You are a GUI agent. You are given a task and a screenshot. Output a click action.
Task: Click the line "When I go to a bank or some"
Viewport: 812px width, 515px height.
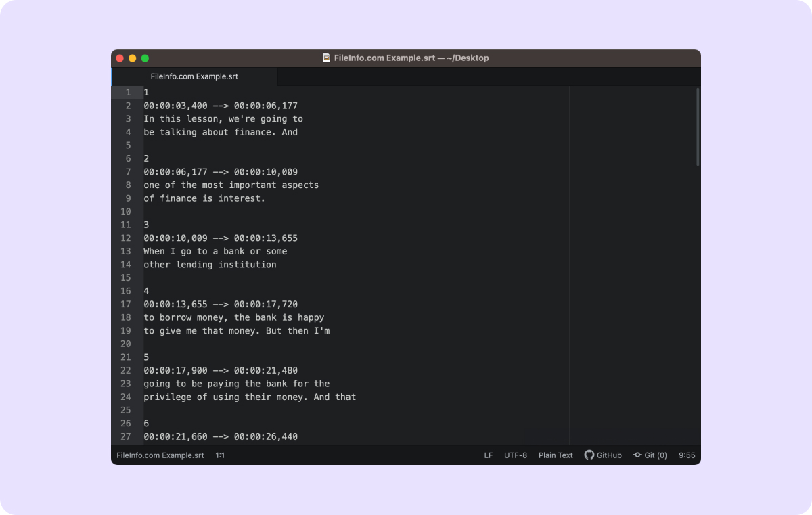[x=215, y=251]
